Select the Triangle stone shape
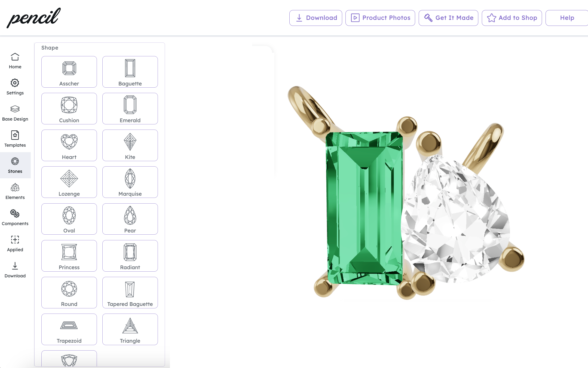This screenshot has height=368, width=588. coord(130,329)
